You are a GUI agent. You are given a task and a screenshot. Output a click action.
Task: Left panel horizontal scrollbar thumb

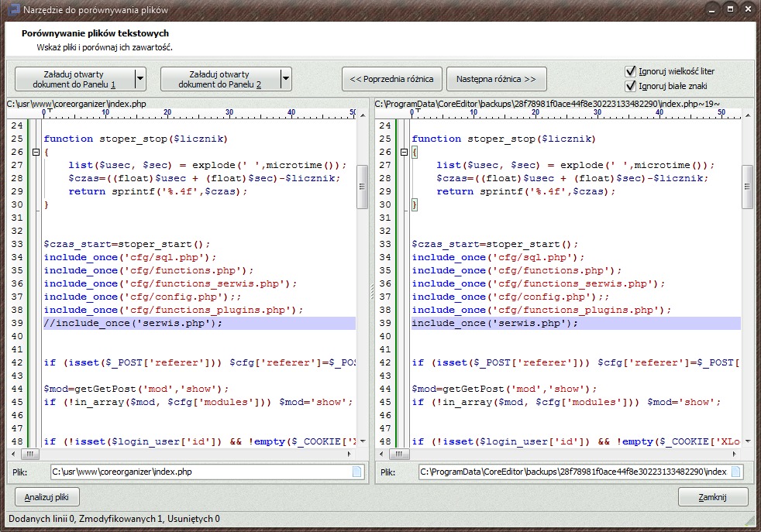[x=30, y=455]
